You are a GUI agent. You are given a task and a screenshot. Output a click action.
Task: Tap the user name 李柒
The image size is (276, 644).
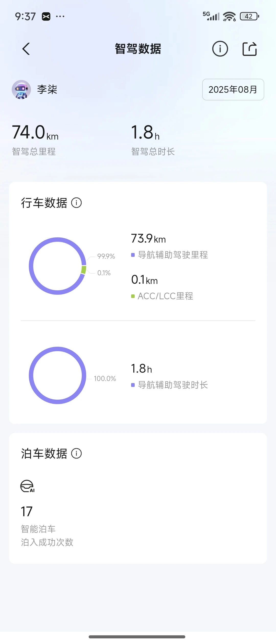click(x=47, y=89)
